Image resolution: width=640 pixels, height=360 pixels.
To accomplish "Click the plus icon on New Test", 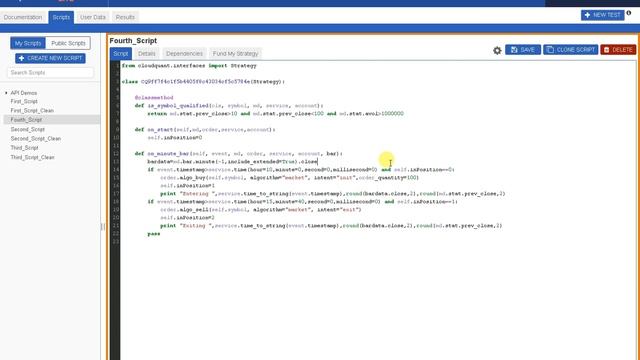I will (x=587, y=15).
